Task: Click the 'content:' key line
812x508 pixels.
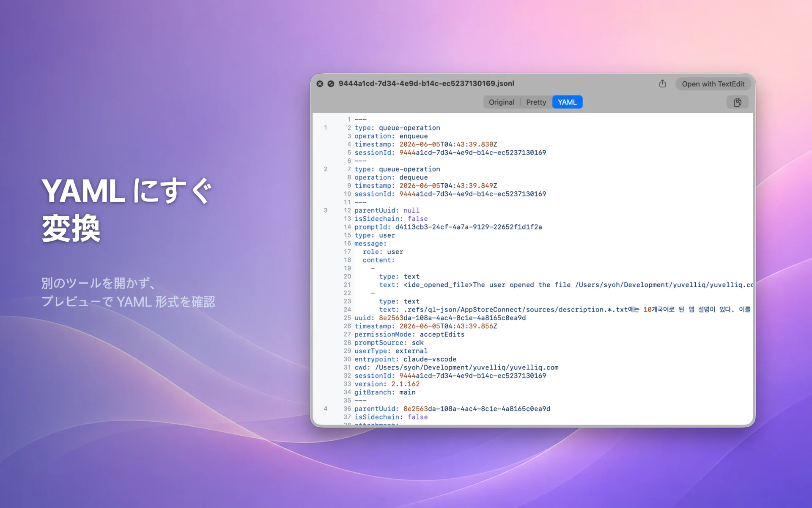Action: pyautogui.click(x=379, y=260)
